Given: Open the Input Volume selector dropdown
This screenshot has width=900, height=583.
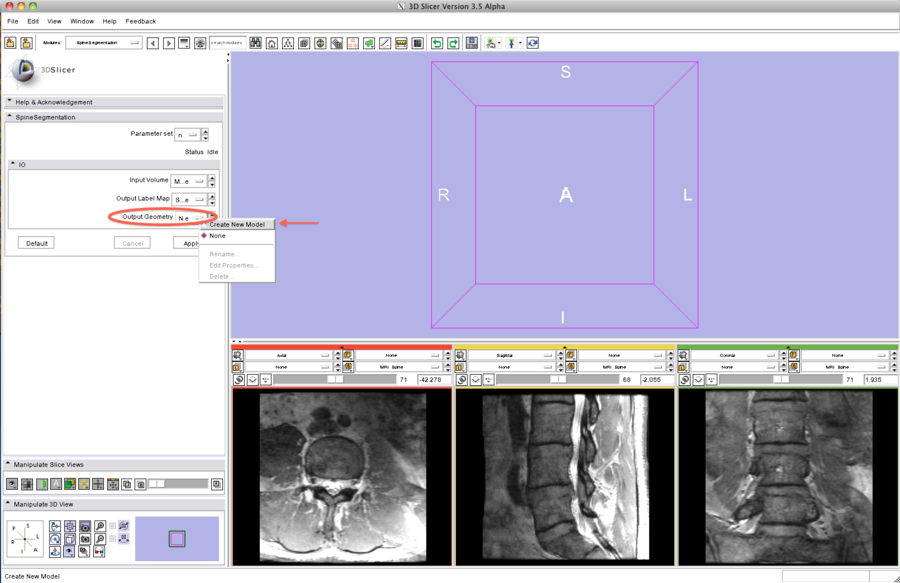Looking at the screenshot, I should pyautogui.click(x=188, y=181).
